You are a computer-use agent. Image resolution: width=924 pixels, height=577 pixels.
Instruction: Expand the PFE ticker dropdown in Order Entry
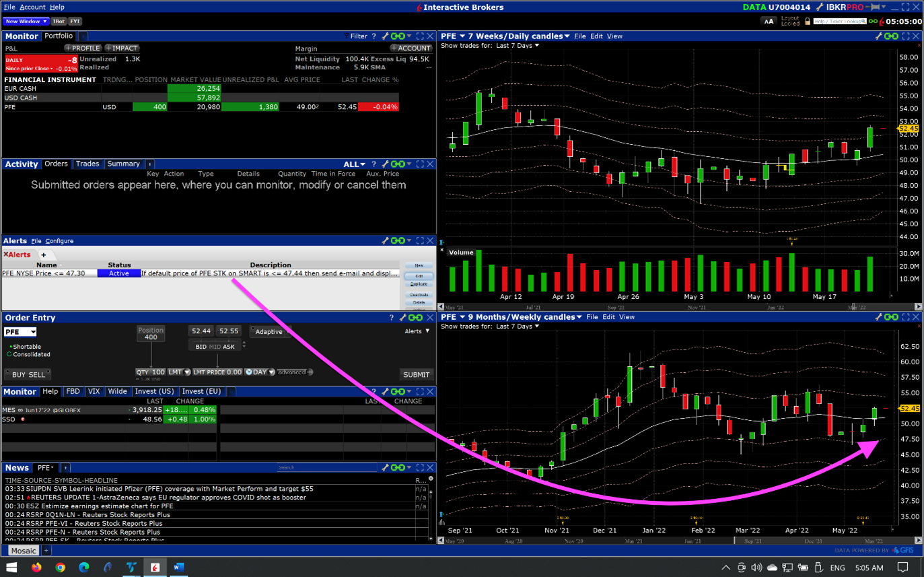click(33, 332)
